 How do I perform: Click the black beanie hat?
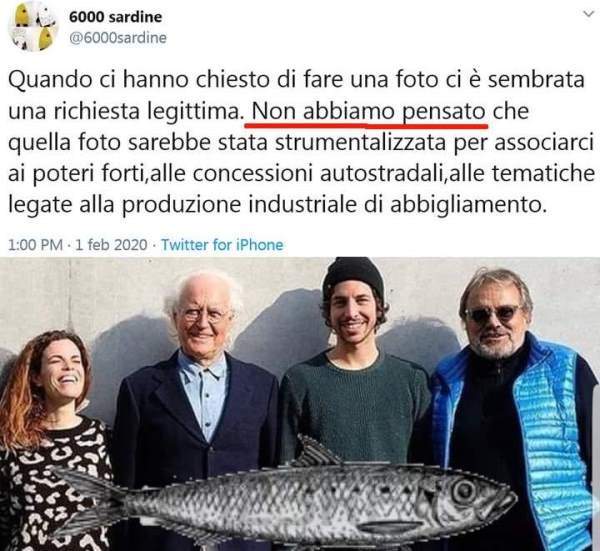pyautogui.click(x=353, y=277)
